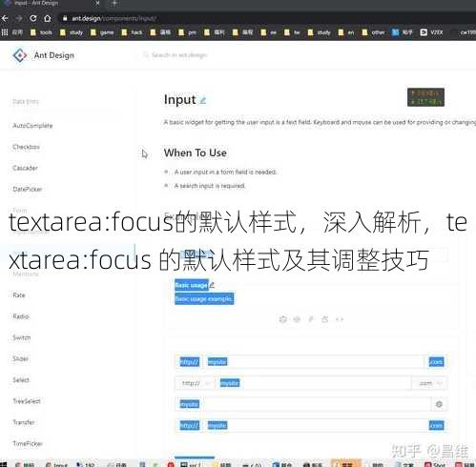Screen dimensions: 476x467
Task: Click the settings gear addon icon
Action: point(439,404)
